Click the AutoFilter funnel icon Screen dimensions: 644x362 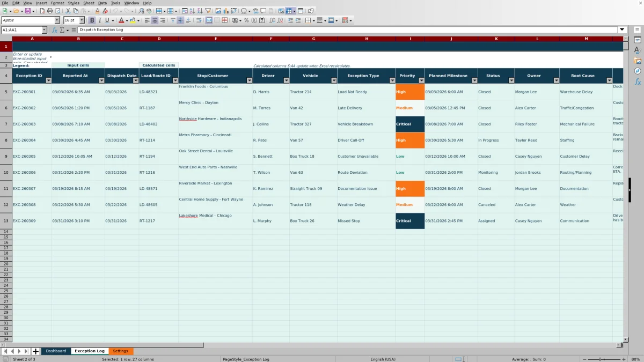(208, 11)
